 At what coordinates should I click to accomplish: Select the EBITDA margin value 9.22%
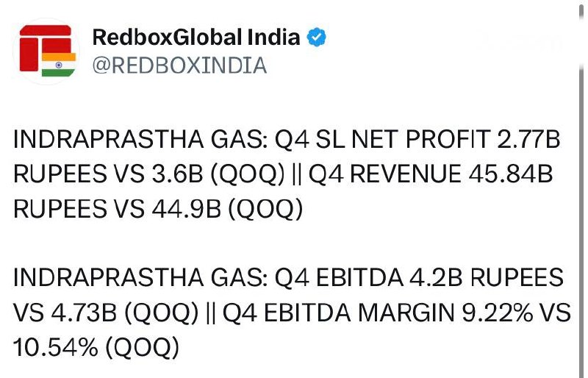(498, 313)
